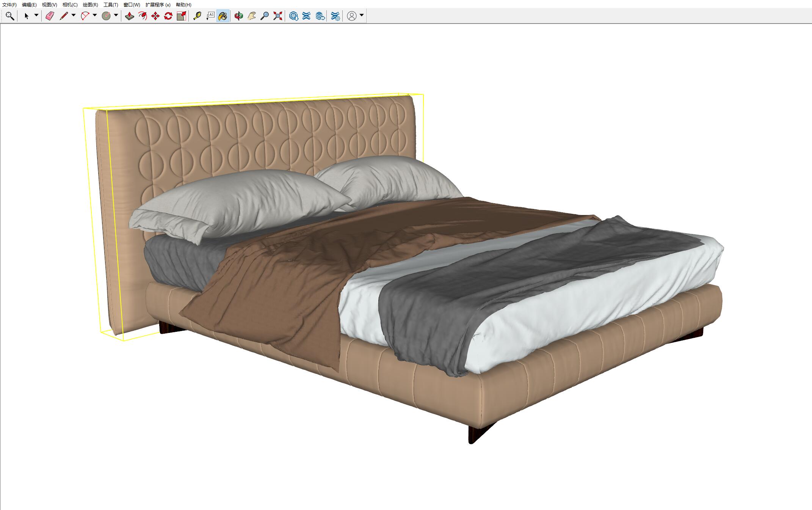This screenshot has width=812, height=510.
Task: Open the 相机(C) menu
Action: point(70,5)
